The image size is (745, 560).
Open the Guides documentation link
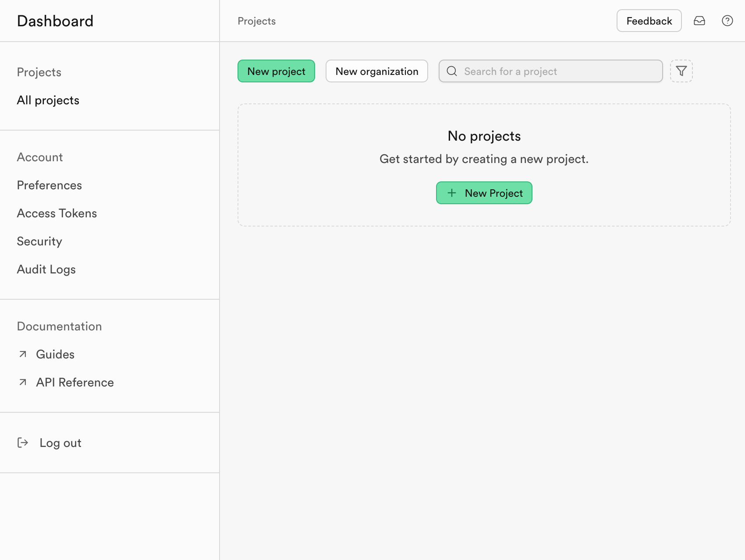[55, 354]
